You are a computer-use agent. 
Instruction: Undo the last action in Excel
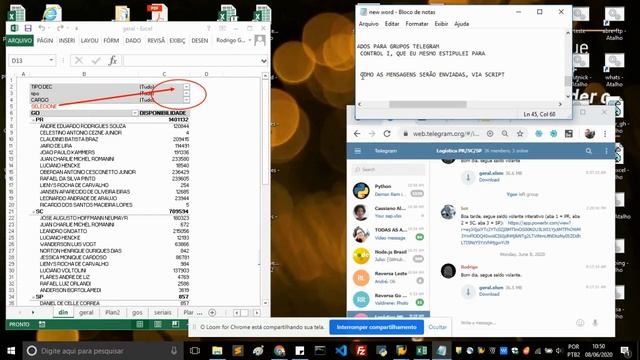[42, 28]
